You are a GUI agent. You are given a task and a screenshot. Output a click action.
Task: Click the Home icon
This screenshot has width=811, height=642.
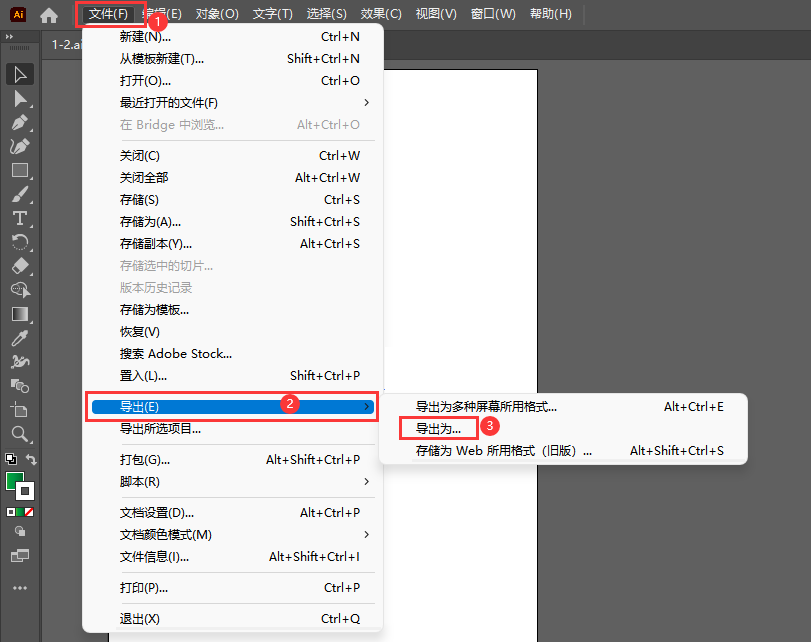tap(49, 15)
